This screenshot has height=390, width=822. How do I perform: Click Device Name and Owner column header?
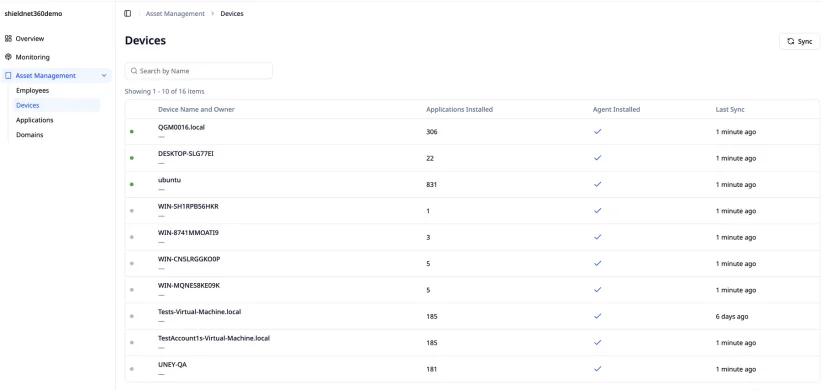coord(196,110)
